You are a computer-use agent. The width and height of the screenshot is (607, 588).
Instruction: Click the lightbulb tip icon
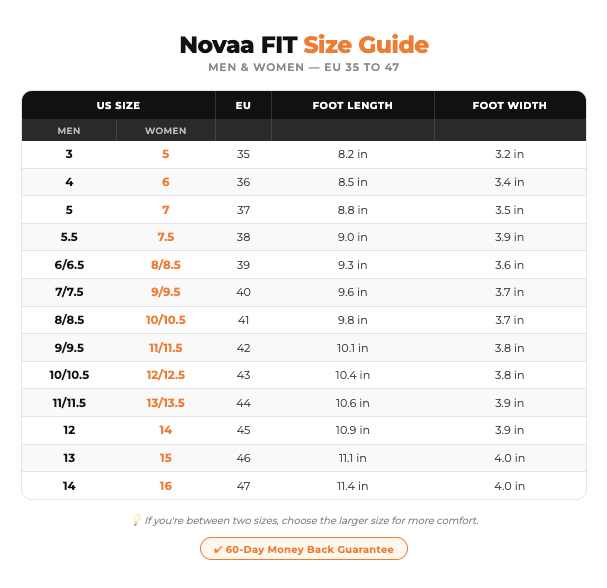(136, 520)
